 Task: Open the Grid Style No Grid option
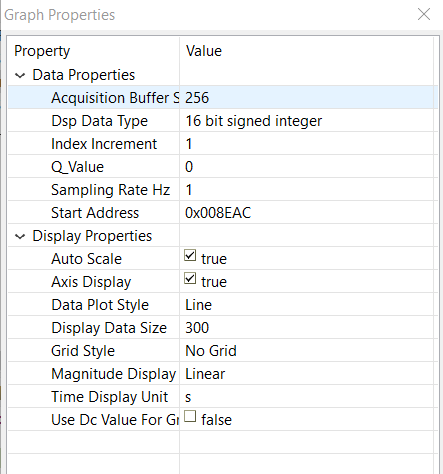tap(308, 351)
